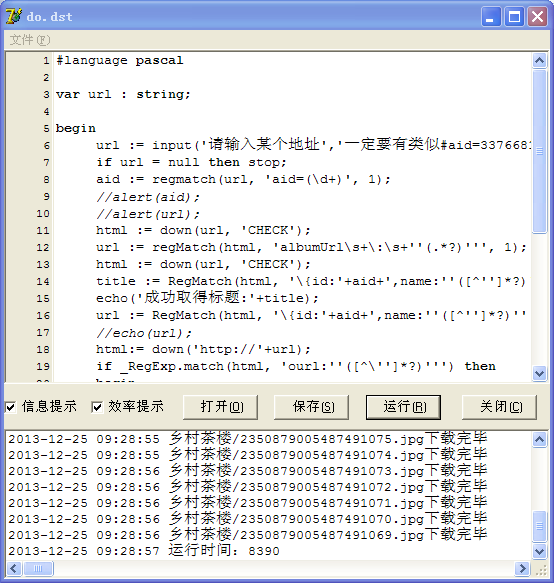This screenshot has width=554, height=583.
Task: Click the 打开(O) button
Action: tap(220, 407)
